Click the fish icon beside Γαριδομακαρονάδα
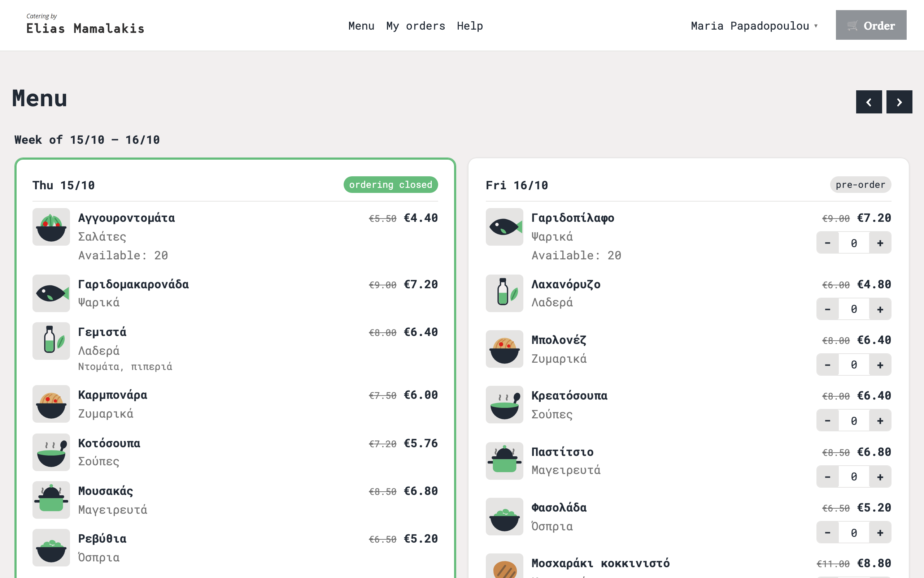The width and height of the screenshot is (924, 578). click(51, 293)
